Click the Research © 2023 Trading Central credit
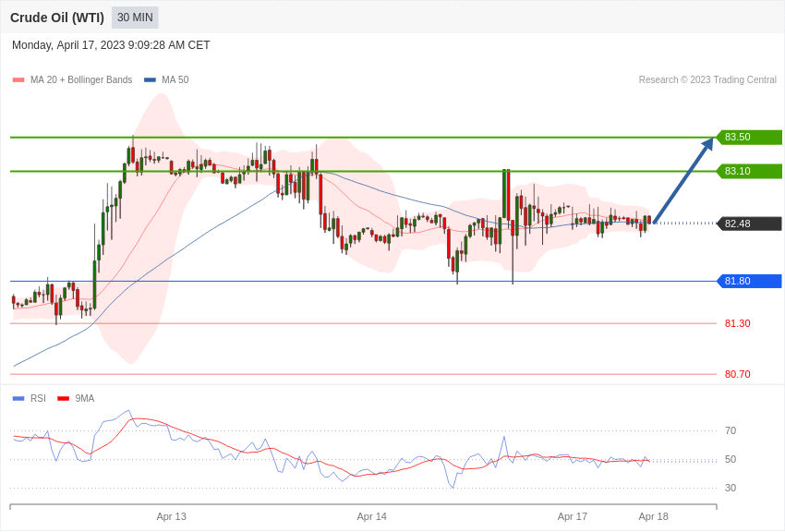785x532 pixels. (x=707, y=80)
